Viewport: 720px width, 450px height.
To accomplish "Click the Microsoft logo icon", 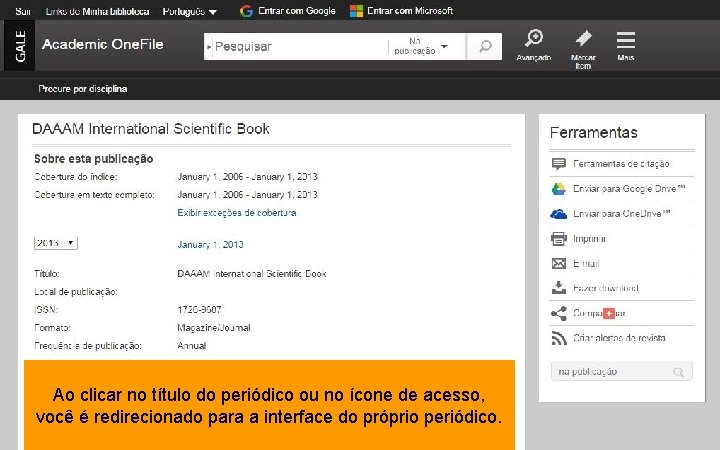I will tap(356, 11).
